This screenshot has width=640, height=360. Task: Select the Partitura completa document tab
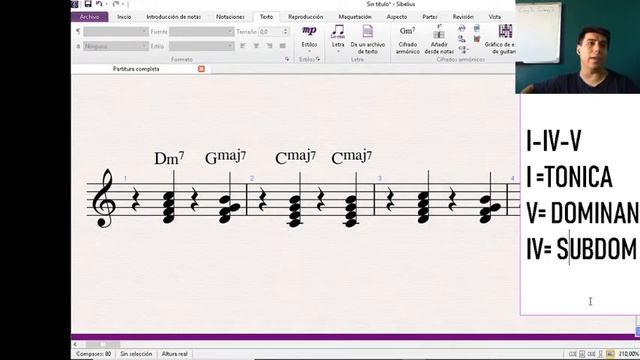[x=136, y=69]
